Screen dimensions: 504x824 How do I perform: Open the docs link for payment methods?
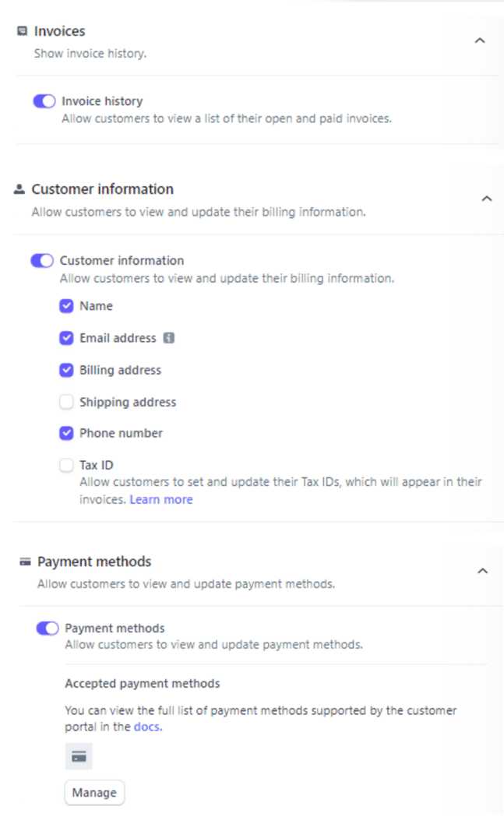[148, 727]
